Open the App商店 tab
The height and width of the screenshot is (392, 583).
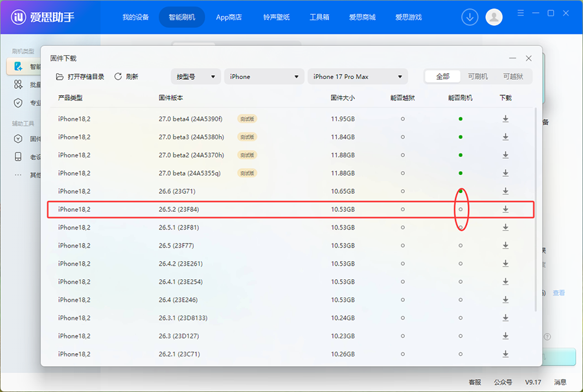coord(229,17)
